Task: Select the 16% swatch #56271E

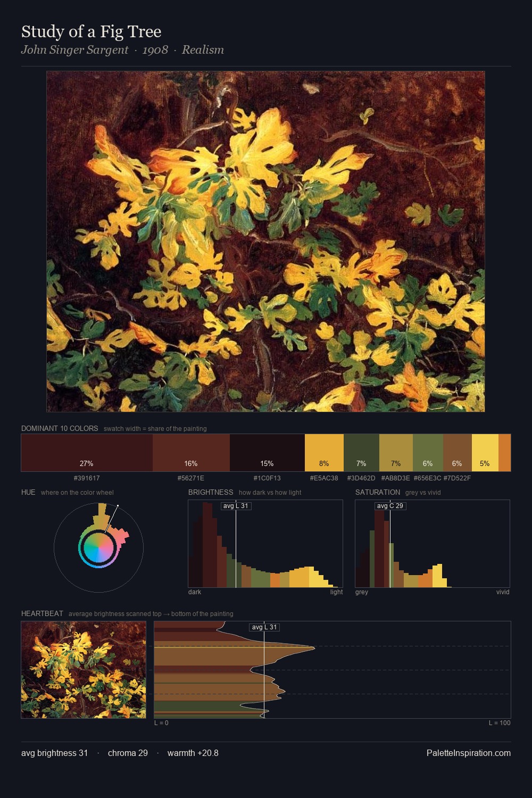Action: [191, 453]
